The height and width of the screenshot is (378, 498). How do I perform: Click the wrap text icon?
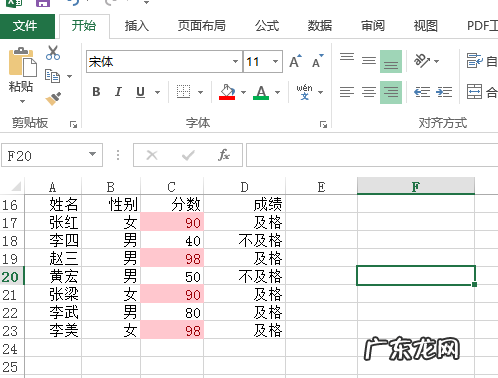[474, 61]
